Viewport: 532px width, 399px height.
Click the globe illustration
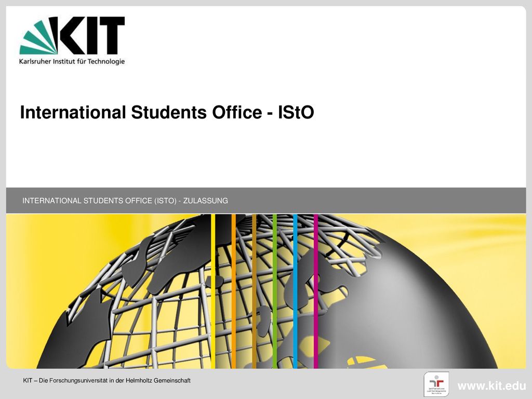[266, 291]
